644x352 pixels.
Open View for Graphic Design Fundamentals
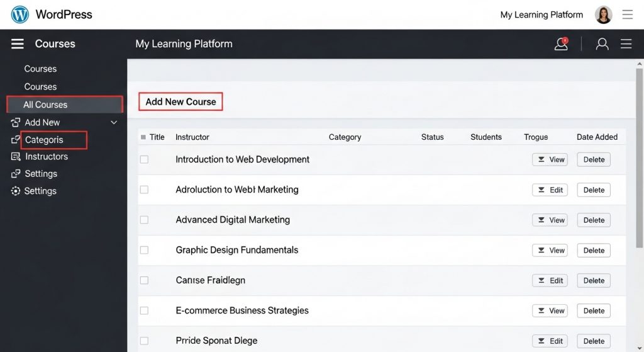tap(550, 251)
